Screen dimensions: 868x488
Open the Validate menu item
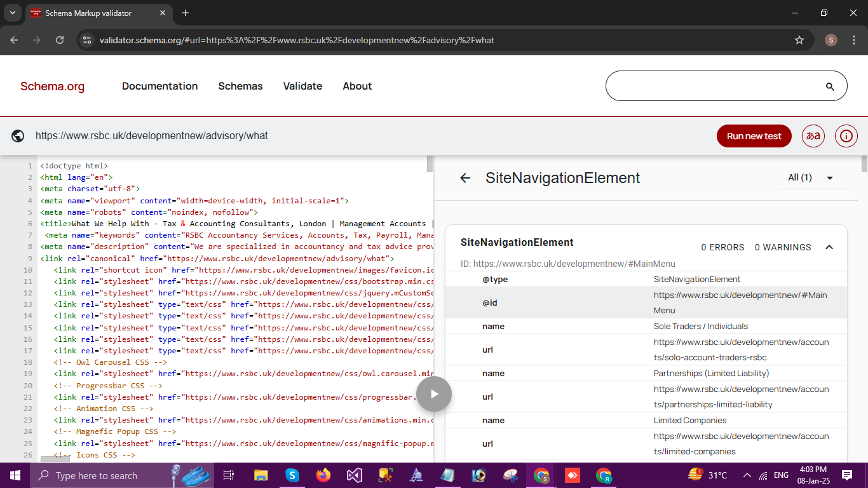(302, 86)
